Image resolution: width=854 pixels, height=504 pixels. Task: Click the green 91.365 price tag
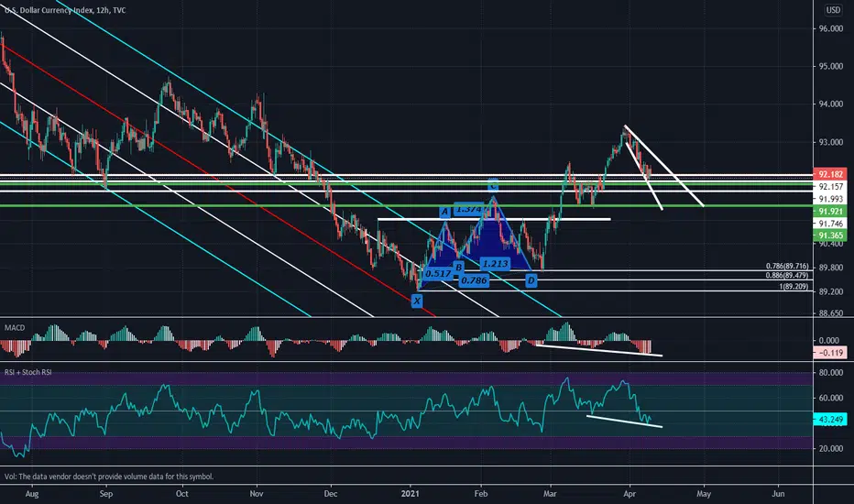pyautogui.click(x=830, y=236)
